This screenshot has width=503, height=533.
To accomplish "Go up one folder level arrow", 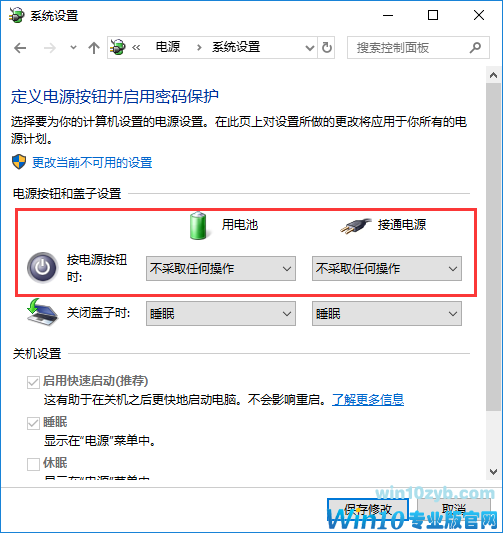I will [94, 48].
